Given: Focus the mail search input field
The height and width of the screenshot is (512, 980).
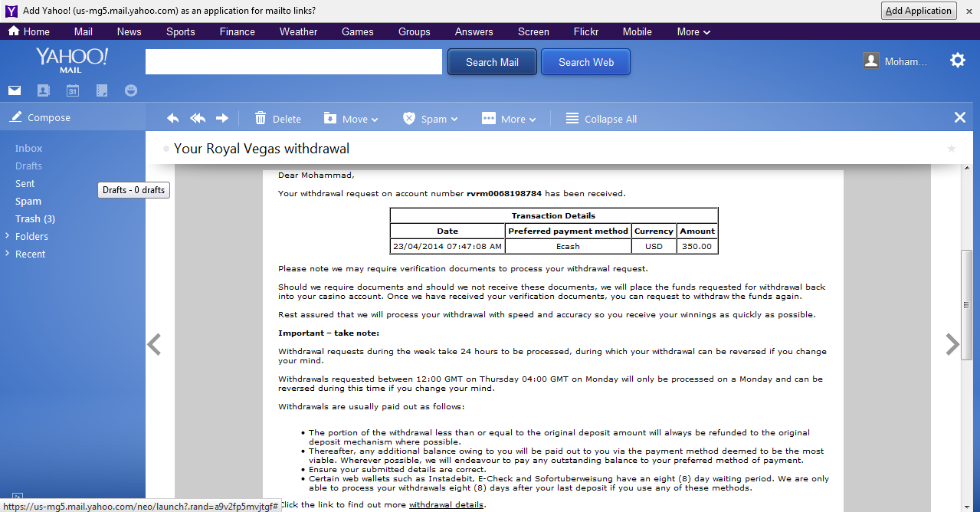Looking at the screenshot, I should (x=294, y=62).
